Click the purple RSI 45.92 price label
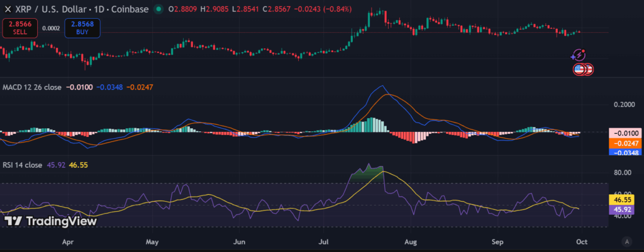This screenshot has width=644, height=252. pos(625,208)
